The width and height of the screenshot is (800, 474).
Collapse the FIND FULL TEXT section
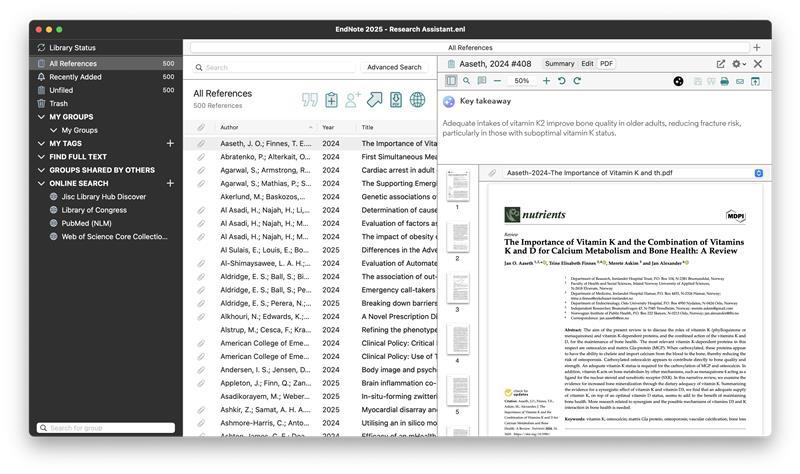41,157
